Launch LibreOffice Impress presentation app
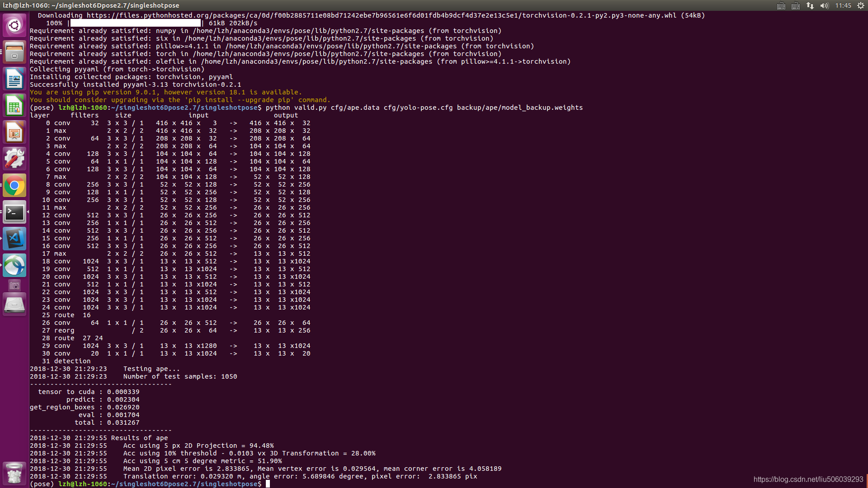Image resolution: width=868 pixels, height=488 pixels. (14, 132)
